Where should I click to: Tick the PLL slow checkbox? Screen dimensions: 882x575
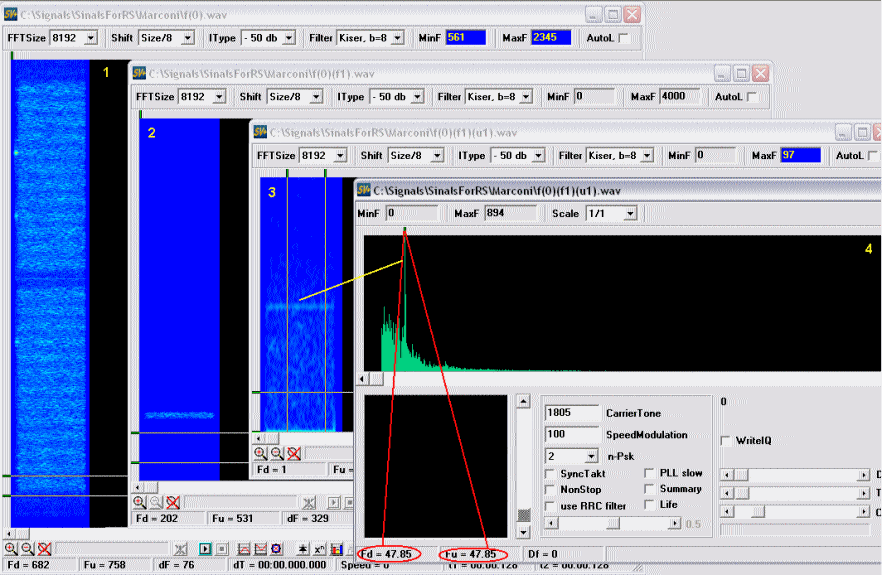pos(649,473)
